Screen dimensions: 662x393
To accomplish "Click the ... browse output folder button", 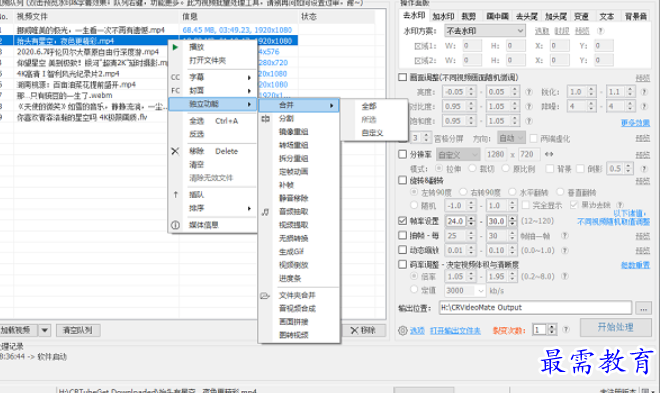I will coord(643,308).
